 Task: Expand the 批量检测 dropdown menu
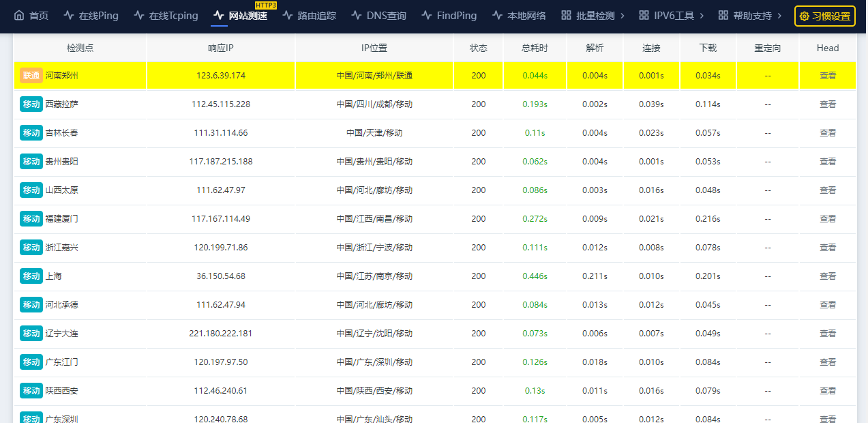tap(593, 15)
